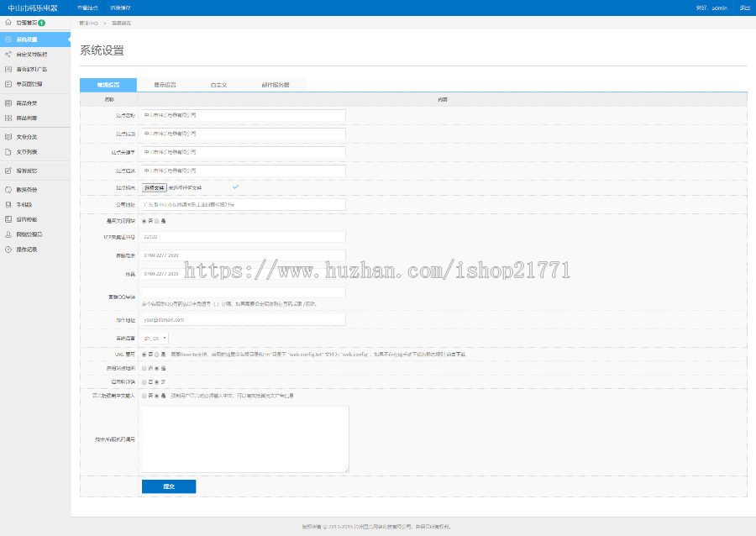This screenshot has width=756, height=536.
Task: Select 是 in the row below URL 重写
Action: 157,368
